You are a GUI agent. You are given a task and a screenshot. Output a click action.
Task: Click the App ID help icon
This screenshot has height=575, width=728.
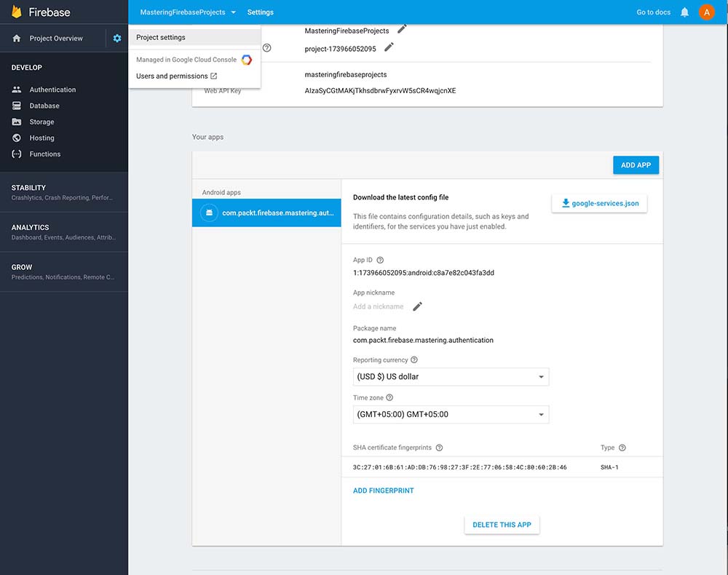[380, 260]
